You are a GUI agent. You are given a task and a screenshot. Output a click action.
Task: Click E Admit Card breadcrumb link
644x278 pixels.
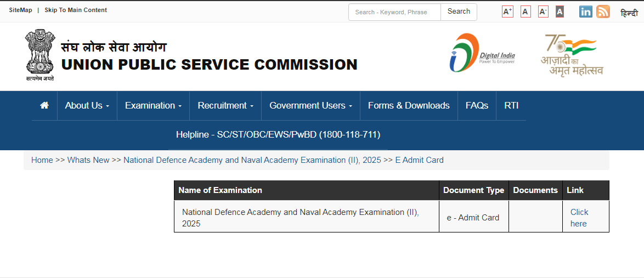(419, 160)
